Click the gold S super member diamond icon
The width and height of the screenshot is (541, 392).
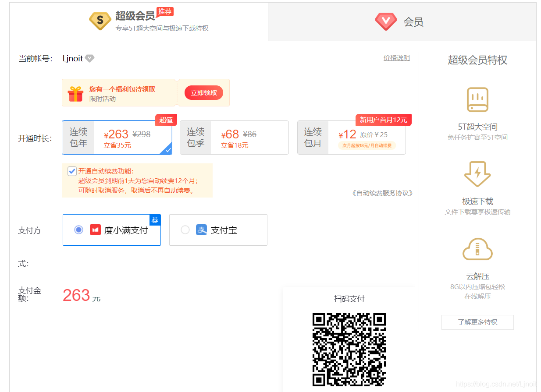[x=100, y=21]
